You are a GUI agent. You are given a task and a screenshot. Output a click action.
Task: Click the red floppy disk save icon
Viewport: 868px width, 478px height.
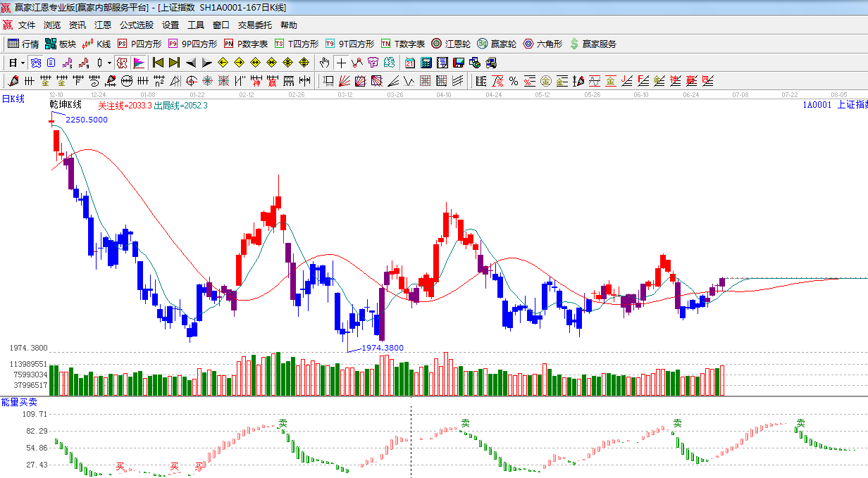coord(458,63)
